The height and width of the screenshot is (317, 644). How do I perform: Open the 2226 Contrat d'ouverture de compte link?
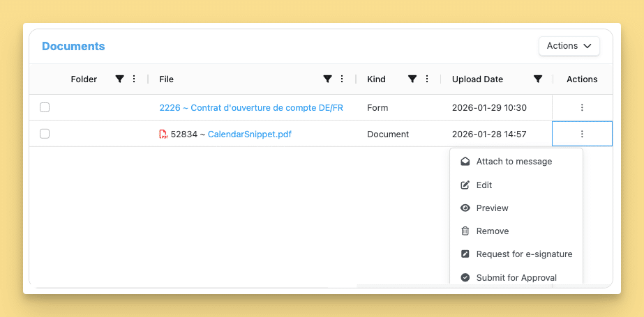(x=251, y=108)
